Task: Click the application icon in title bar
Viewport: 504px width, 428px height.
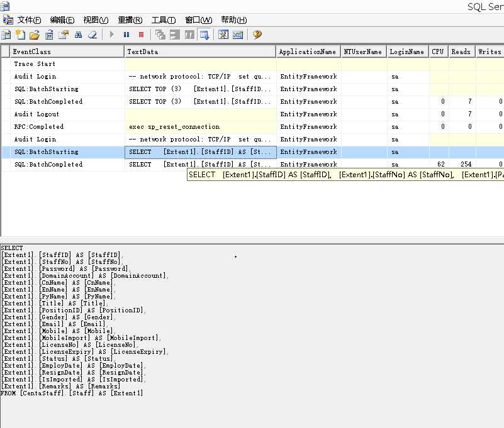Action: 5,6
